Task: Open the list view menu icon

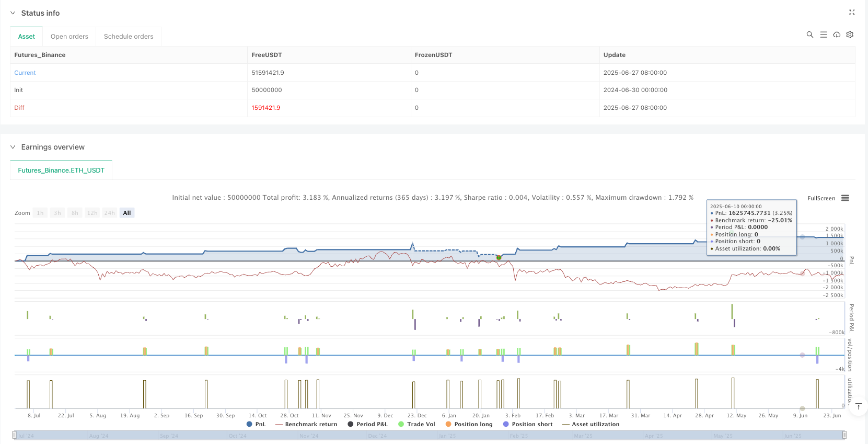Action: click(x=824, y=35)
